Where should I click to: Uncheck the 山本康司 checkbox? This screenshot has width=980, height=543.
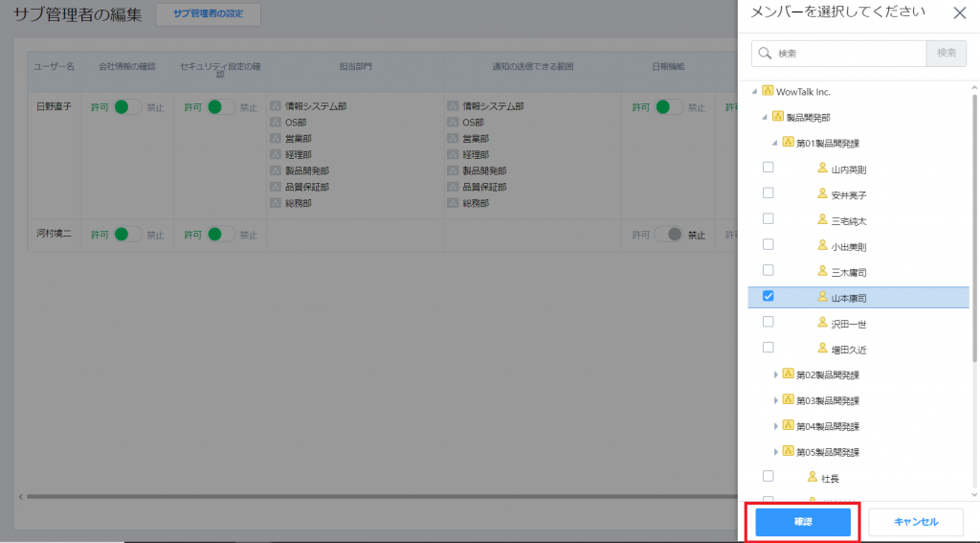click(768, 297)
